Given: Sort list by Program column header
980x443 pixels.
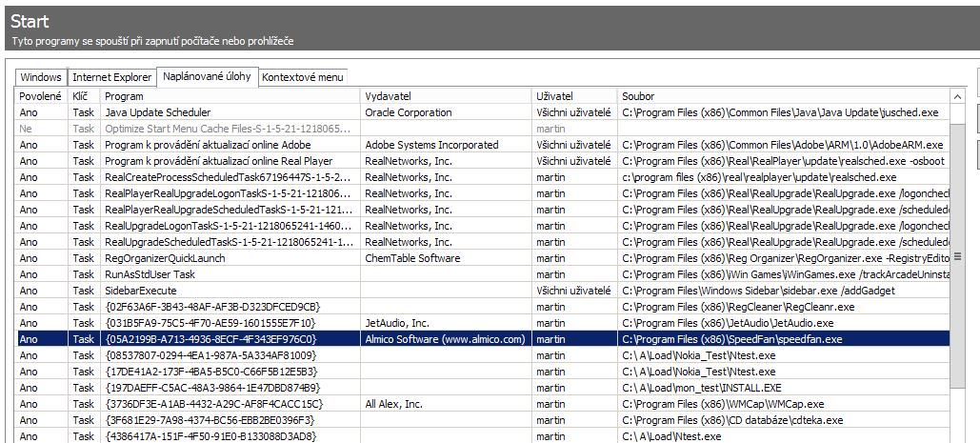Looking at the screenshot, I should (230, 96).
